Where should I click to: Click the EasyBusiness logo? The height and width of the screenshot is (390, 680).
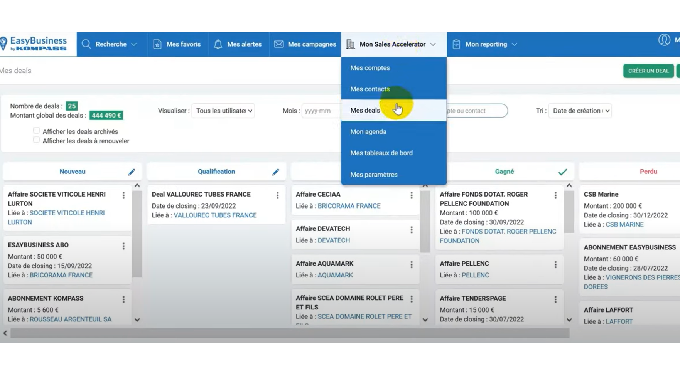34,44
